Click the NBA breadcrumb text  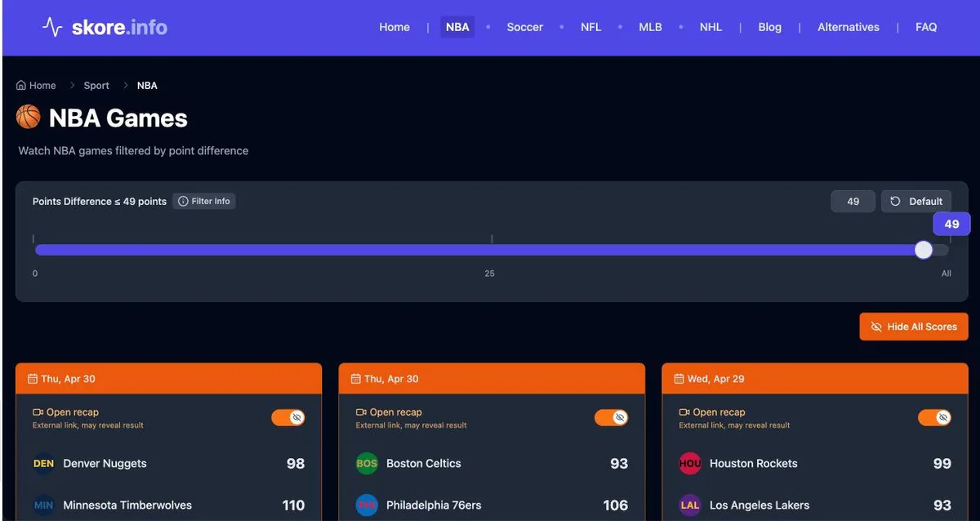click(x=147, y=85)
